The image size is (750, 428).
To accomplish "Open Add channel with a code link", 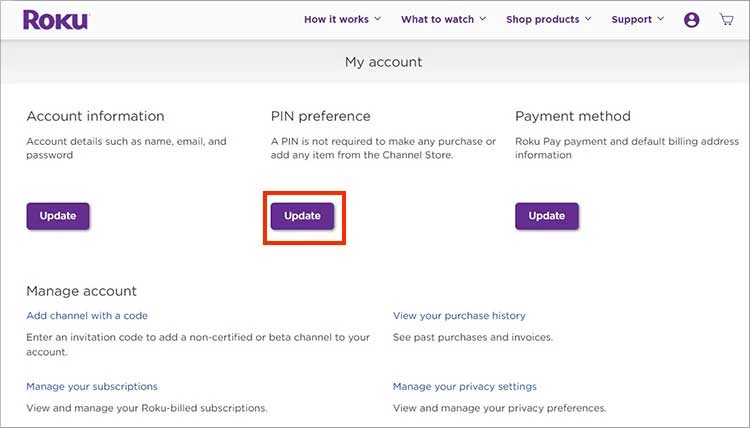I will pos(87,316).
